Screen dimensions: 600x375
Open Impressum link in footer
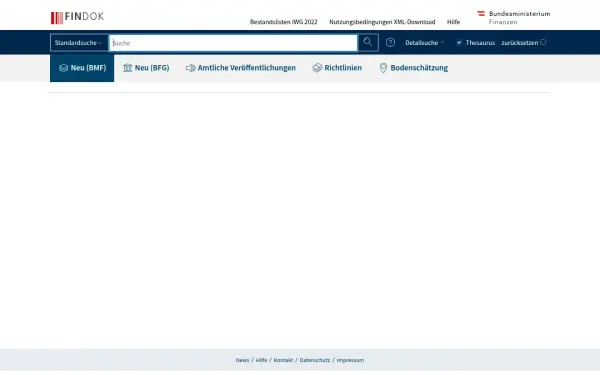350,360
